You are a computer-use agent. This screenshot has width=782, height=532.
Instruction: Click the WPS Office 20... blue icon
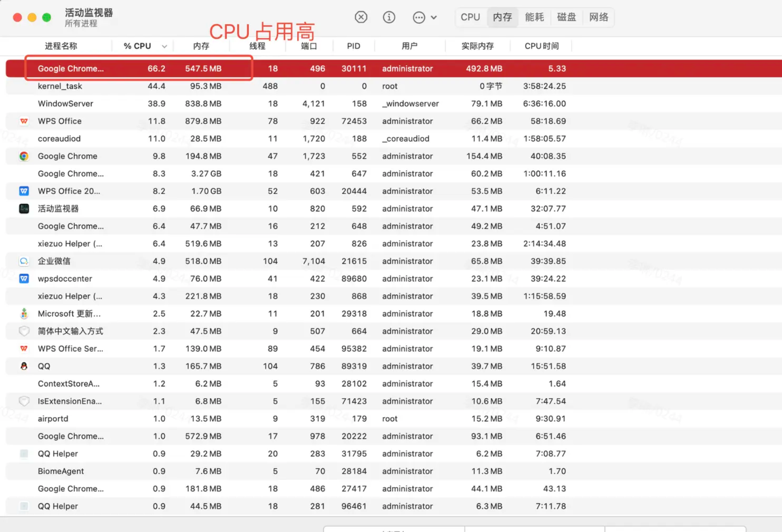click(24, 191)
